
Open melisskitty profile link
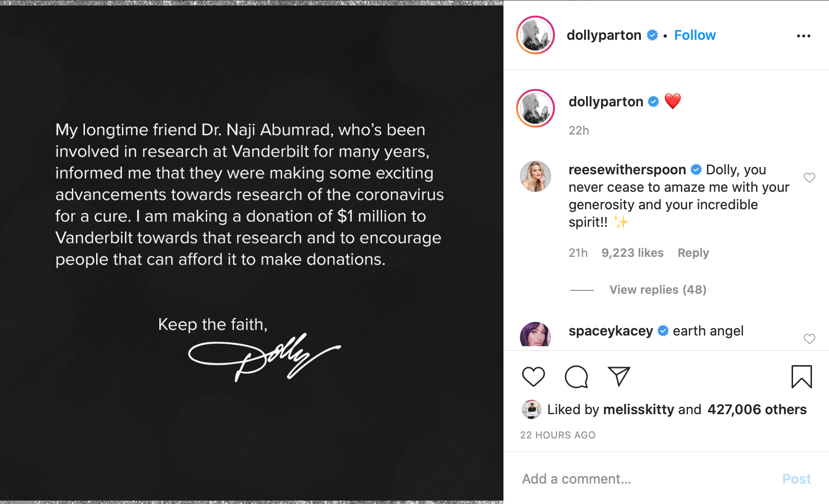(x=638, y=409)
